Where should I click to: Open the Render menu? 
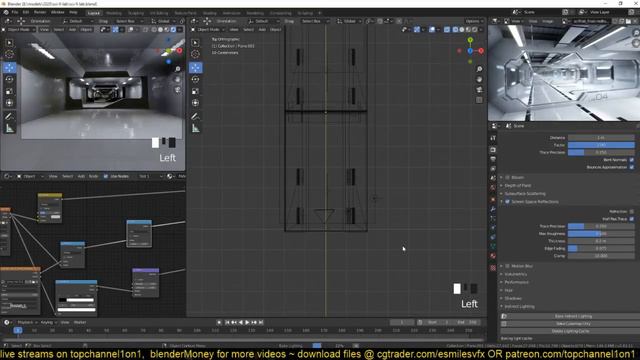[x=40, y=12]
